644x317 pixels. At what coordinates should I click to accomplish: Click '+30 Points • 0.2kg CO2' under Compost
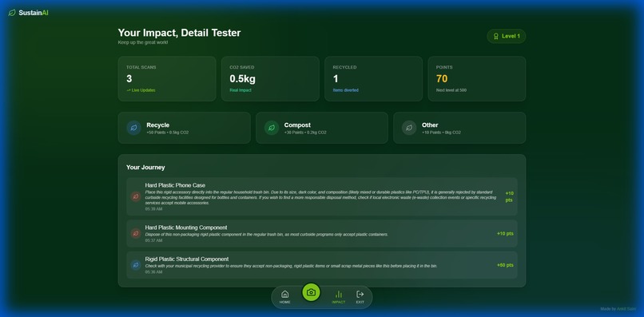(x=305, y=133)
